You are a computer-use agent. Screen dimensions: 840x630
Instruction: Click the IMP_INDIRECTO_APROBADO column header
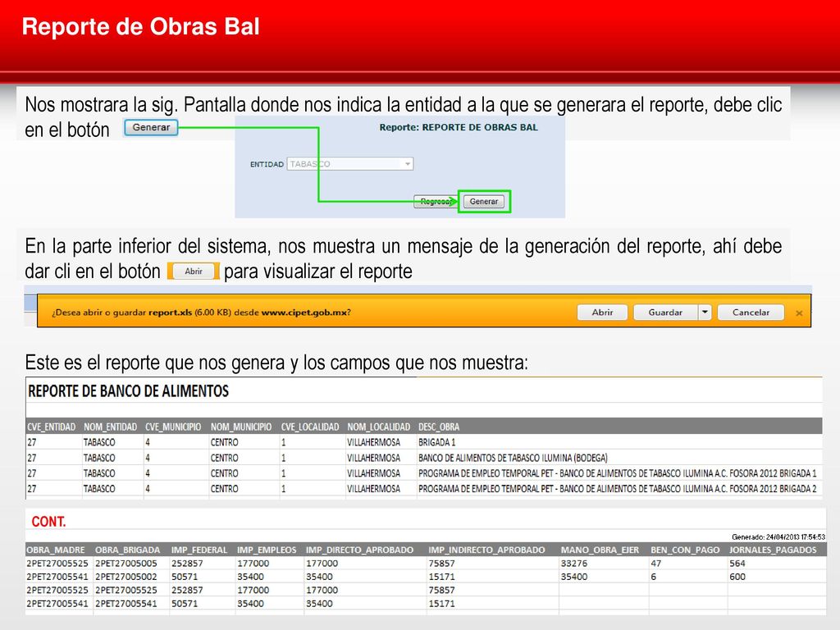point(486,550)
